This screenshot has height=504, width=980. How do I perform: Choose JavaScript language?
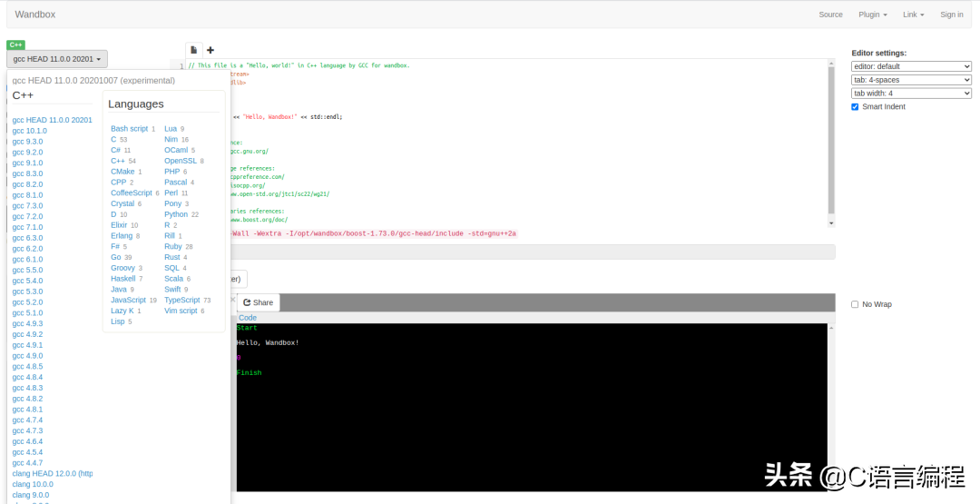click(x=128, y=301)
